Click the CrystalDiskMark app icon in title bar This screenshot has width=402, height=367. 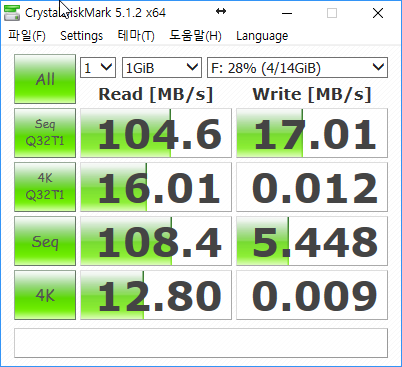(x=12, y=13)
